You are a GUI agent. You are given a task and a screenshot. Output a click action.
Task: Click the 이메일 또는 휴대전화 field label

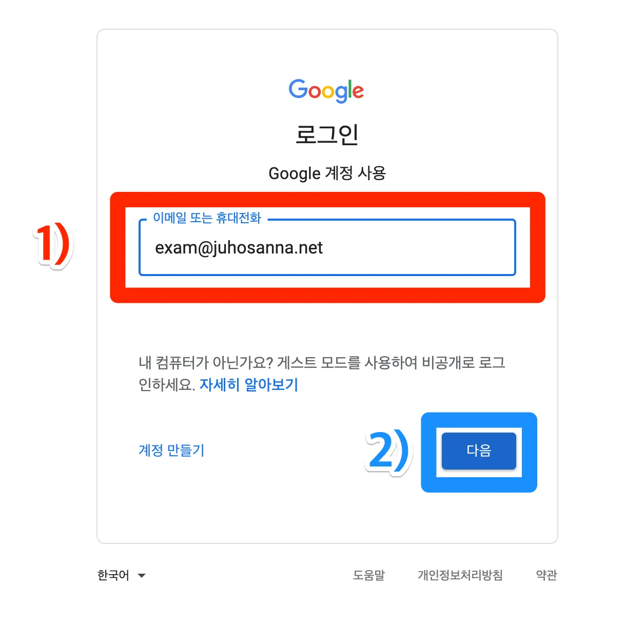(207, 218)
